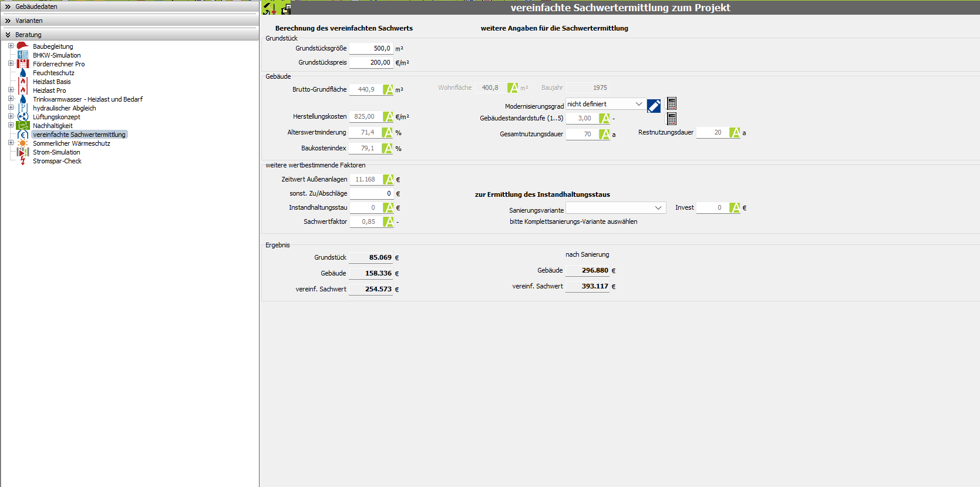This screenshot has height=487, width=980.
Task: Click the sun icon for Sommerlicher Wärmeschutz
Action: point(23,143)
